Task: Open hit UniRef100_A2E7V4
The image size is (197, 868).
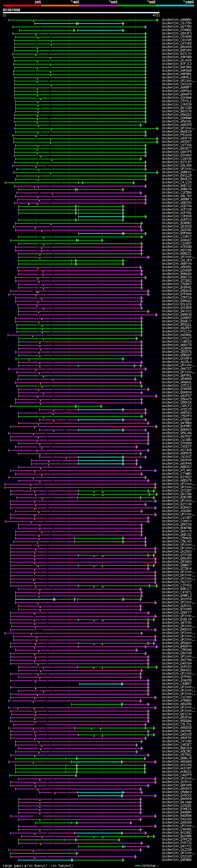Action: click(176, 206)
